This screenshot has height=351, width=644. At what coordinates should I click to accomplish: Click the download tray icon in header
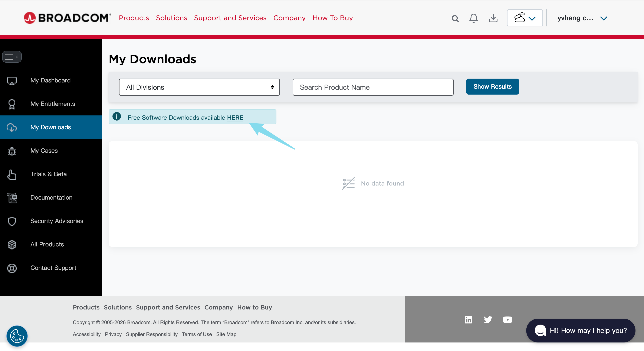pyautogui.click(x=493, y=18)
